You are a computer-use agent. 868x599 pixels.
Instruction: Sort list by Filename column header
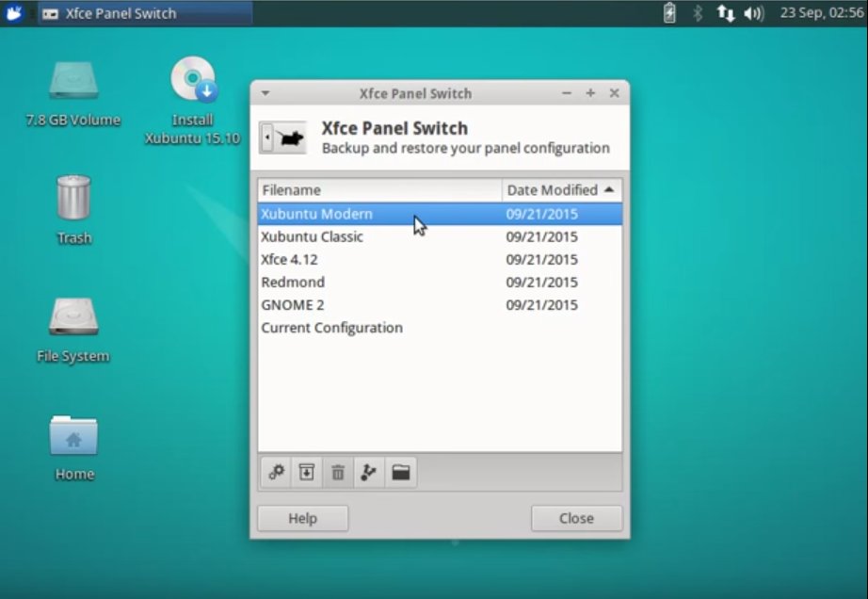(x=379, y=190)
